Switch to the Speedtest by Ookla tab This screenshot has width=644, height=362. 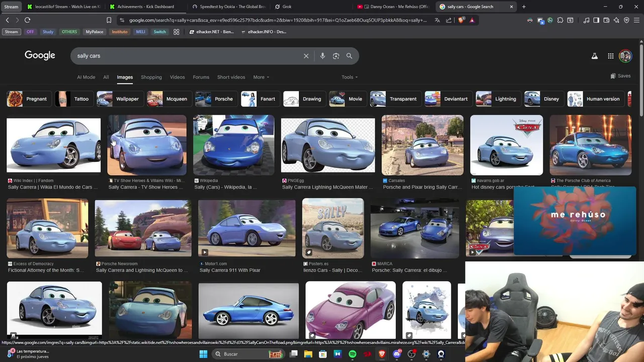229,7
